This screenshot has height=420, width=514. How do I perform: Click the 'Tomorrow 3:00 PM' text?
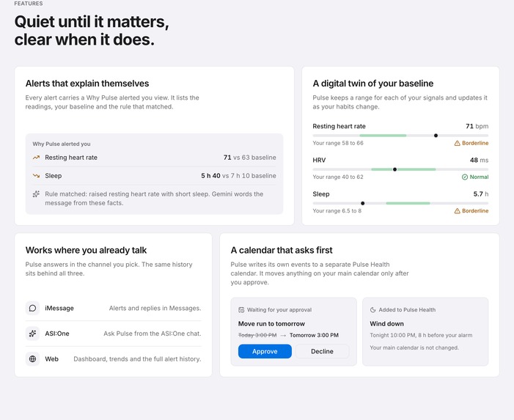[x=314, y=335]
